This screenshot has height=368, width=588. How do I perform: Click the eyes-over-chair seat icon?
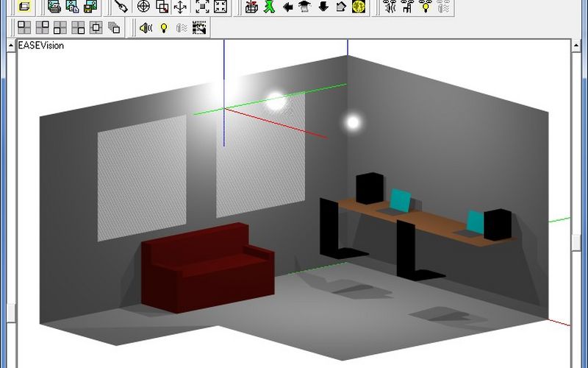[408, 7]
